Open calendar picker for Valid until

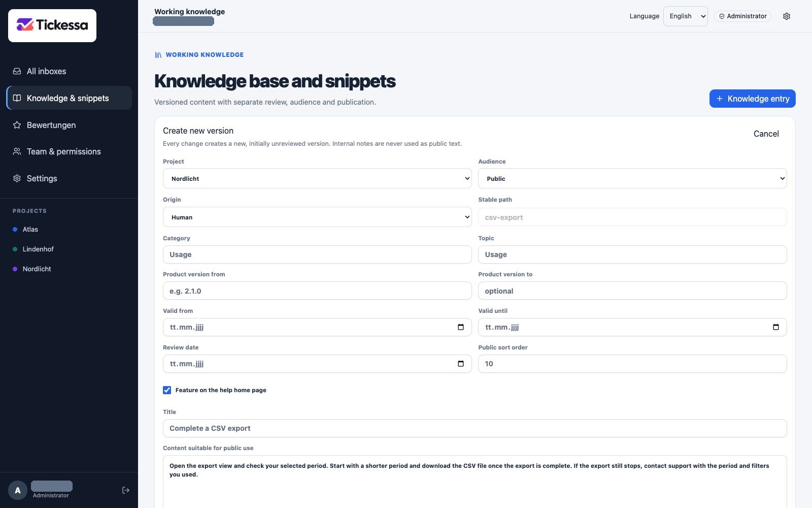coord(776,327)
